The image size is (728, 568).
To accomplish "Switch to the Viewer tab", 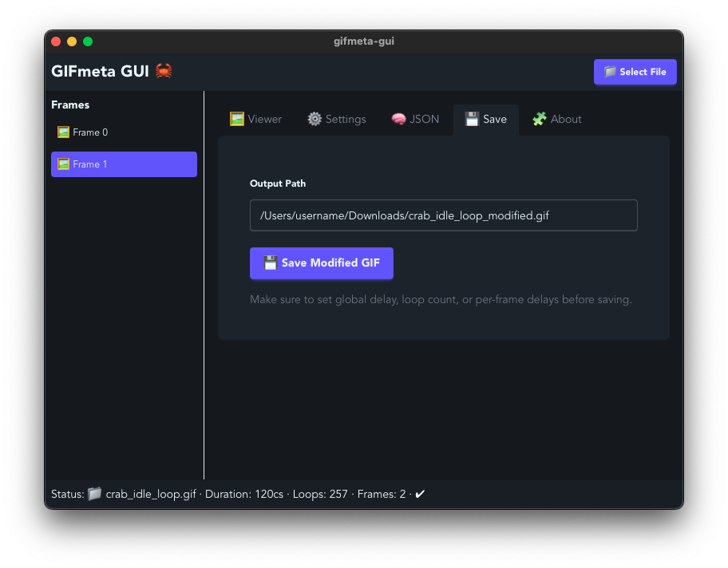I will [255, 118].
